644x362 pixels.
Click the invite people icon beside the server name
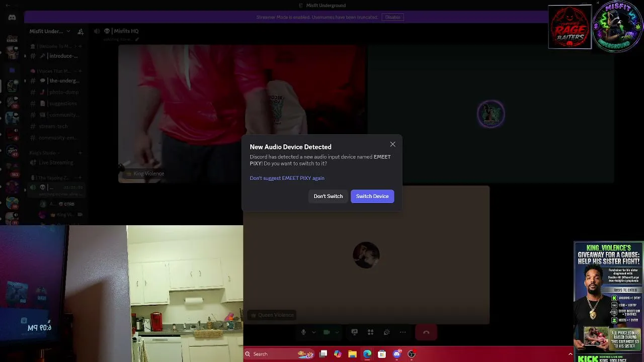click(80, 31)
